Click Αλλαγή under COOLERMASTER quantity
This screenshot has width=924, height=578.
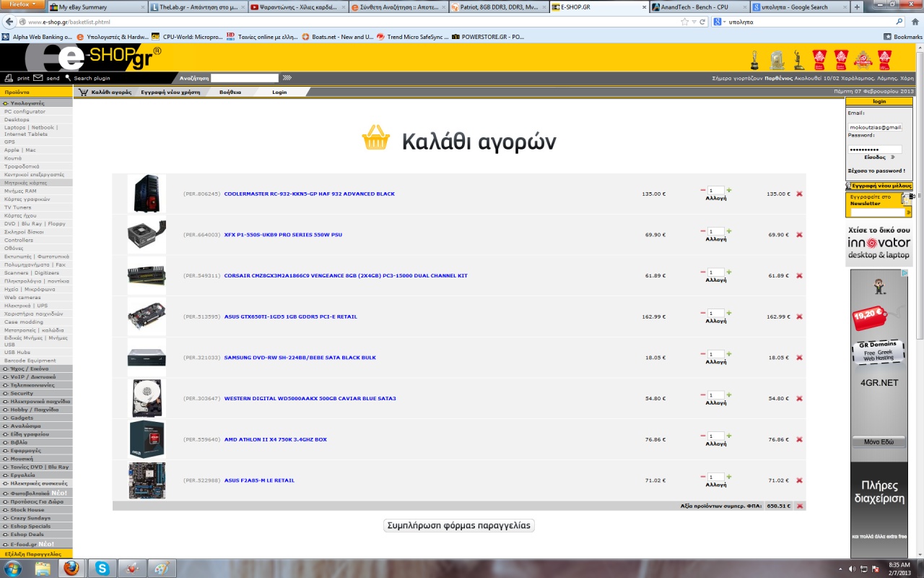coord(716,198)
